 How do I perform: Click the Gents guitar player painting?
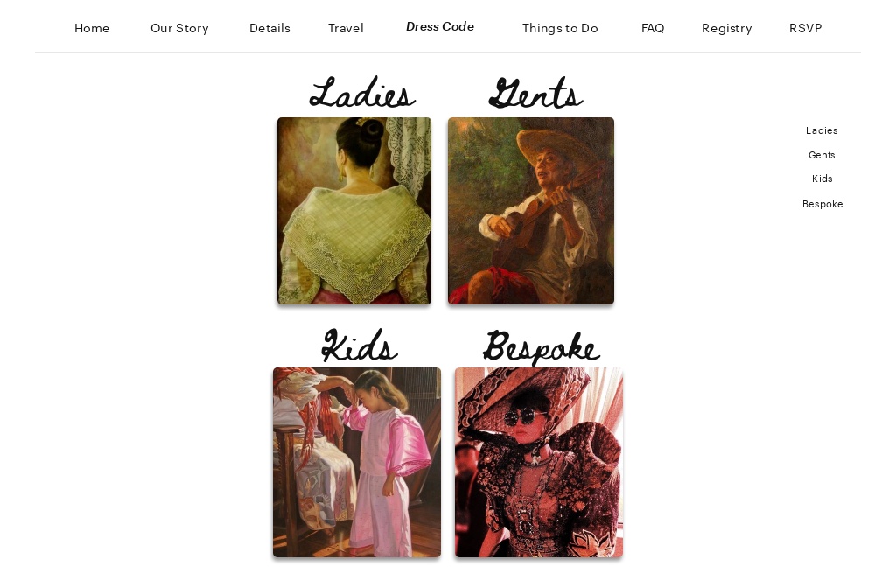(x=531, y=211)
